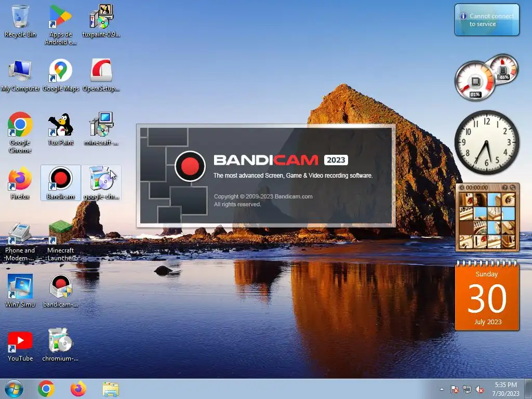
Task: Open the Windows Start menu orb
Action: (x=14, y=389)
